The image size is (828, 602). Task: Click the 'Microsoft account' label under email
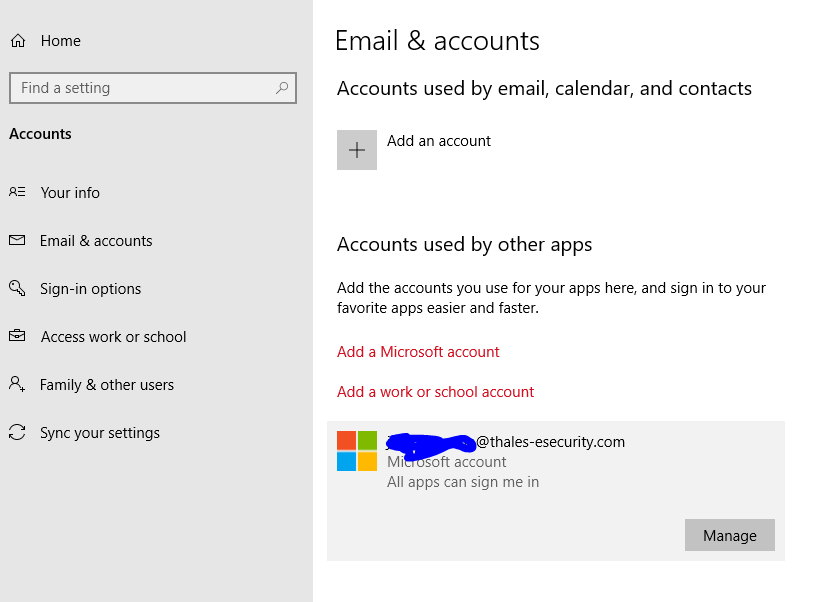pyautogui.click(x=447, y=462)
